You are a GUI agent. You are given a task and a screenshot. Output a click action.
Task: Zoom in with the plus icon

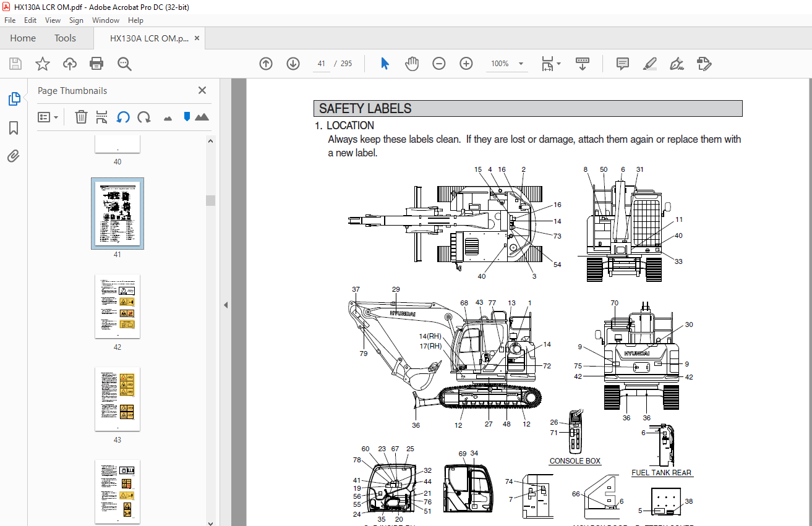[x=466, y=64]
